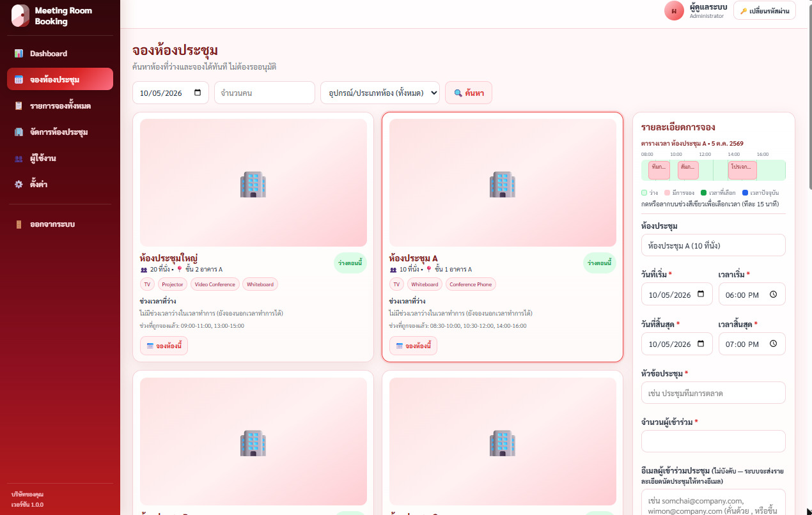Open the จองห้องประชุม sidebar menu item

pyautogui.click(x=60, y=79)
